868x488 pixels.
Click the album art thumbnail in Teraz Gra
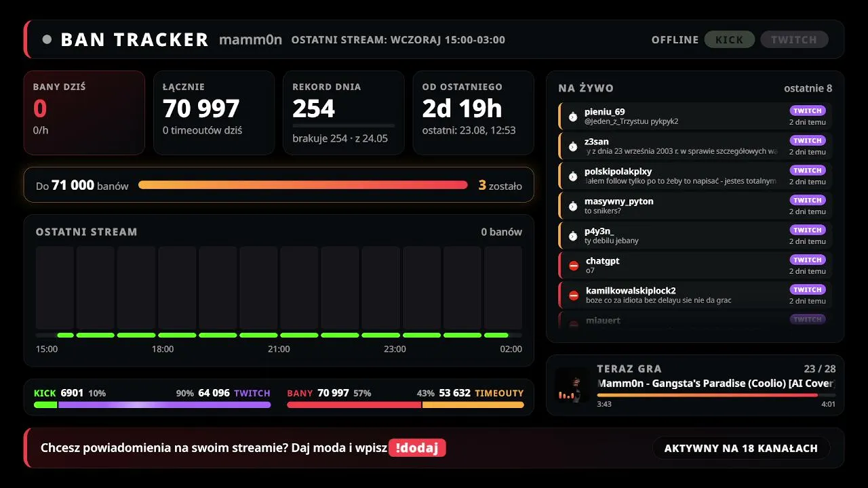pos(572,385)
